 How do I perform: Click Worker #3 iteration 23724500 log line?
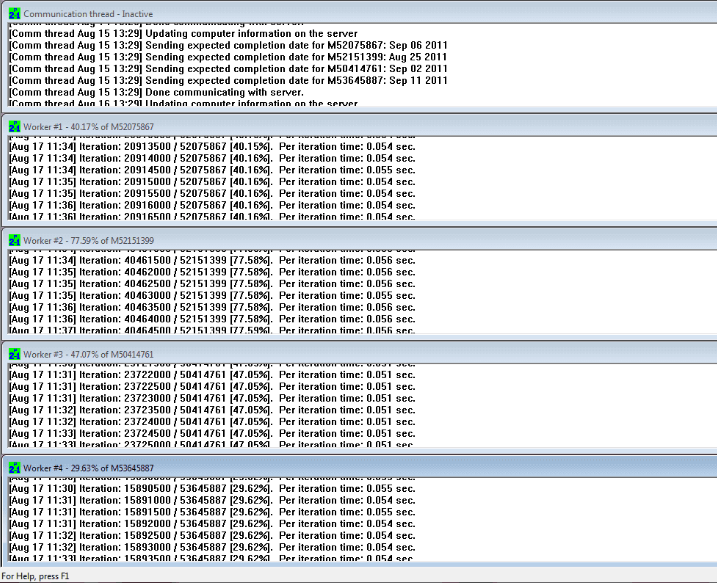coord(212,433)
